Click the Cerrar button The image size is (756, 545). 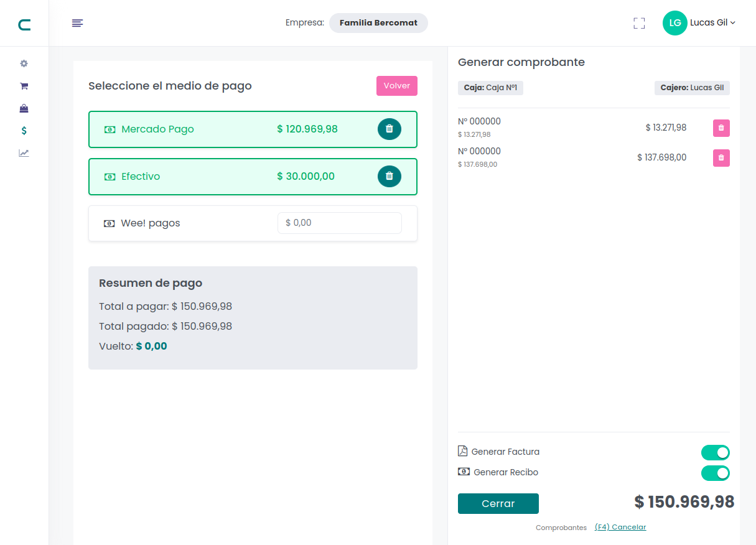[498, 503]
